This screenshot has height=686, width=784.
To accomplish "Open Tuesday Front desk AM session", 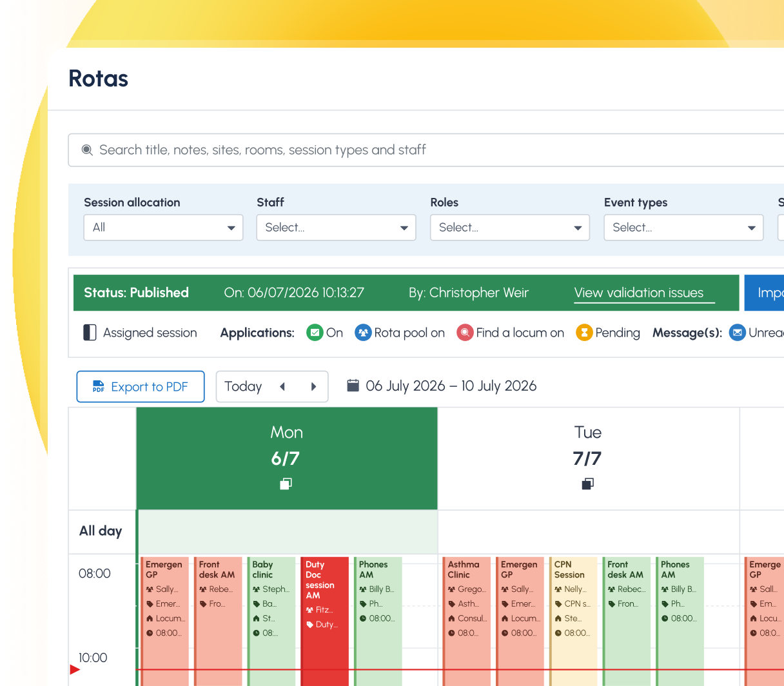I will [x=627, y=622].
